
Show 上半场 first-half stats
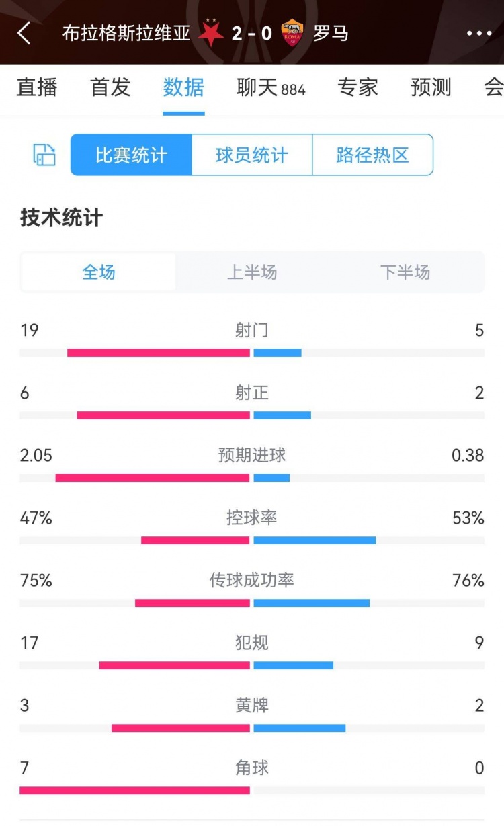click(x=252, y=272)
